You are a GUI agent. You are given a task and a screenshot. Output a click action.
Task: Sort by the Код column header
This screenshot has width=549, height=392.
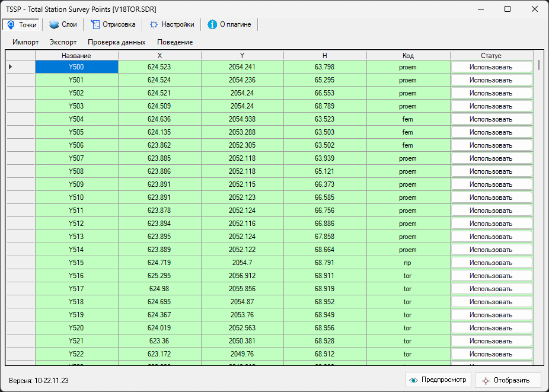click(408, 56)
